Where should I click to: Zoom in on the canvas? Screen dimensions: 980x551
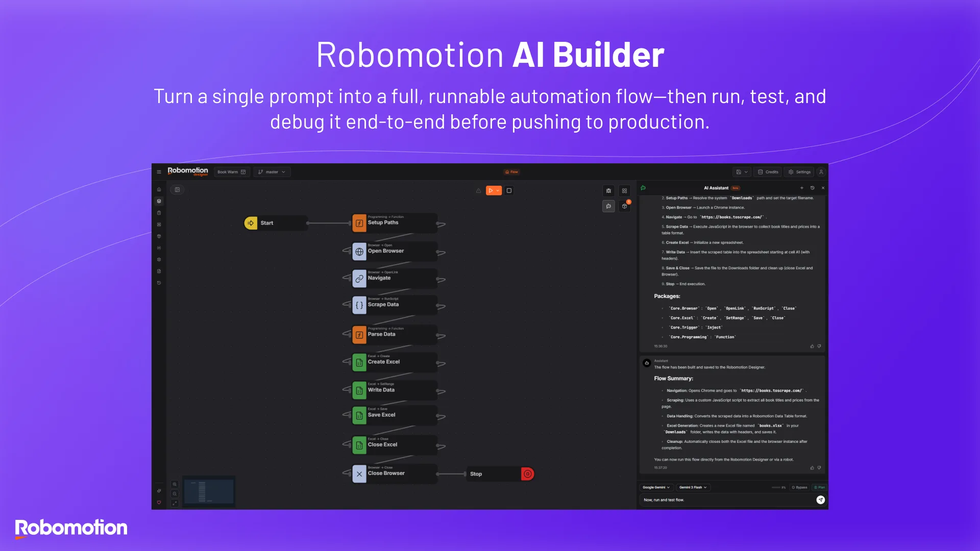click(175, 484)
